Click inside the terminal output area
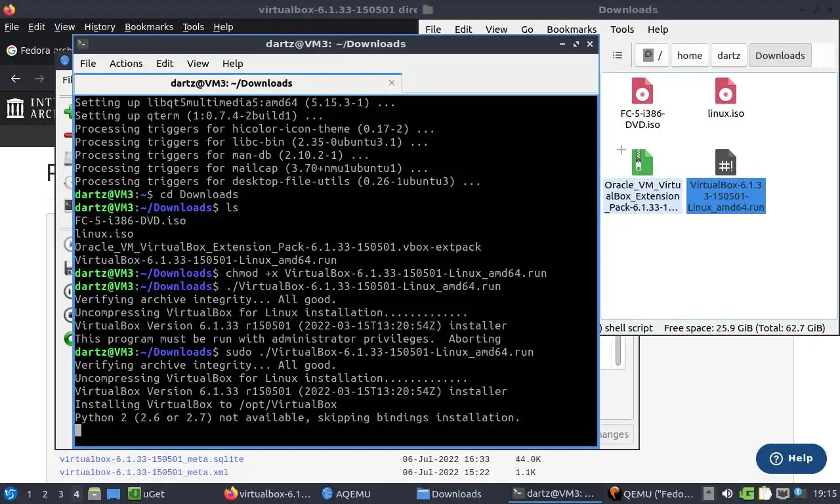 tap(336, 270)
